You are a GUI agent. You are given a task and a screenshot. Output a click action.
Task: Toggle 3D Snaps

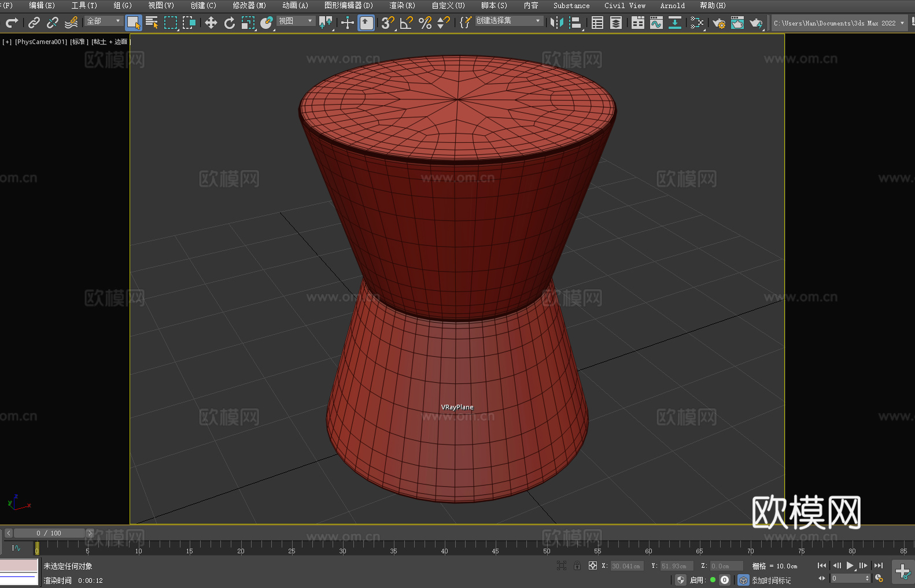(x=388, y=23)
